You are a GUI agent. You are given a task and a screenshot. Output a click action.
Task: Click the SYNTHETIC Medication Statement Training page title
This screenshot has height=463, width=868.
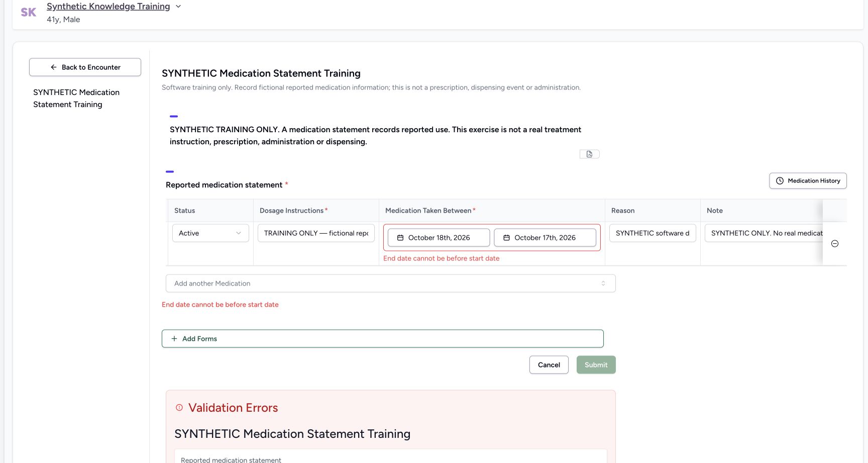pos(261,73)
